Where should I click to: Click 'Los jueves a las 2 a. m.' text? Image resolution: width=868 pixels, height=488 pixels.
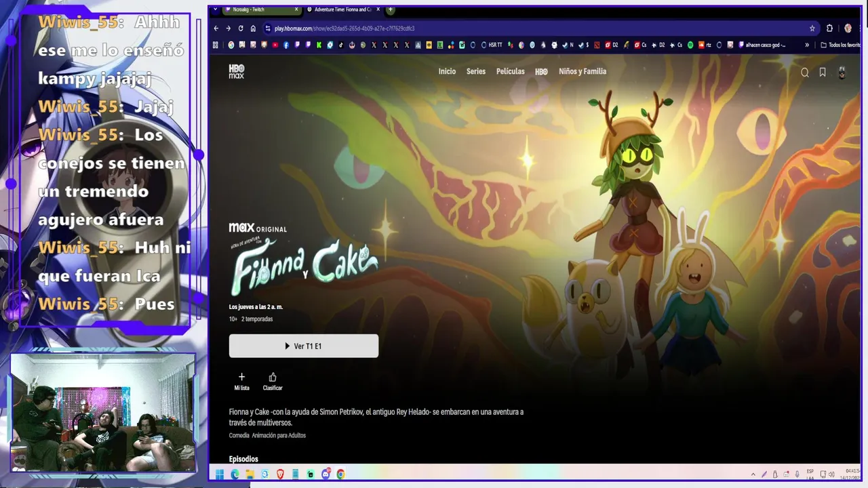(x=256, y=307)
